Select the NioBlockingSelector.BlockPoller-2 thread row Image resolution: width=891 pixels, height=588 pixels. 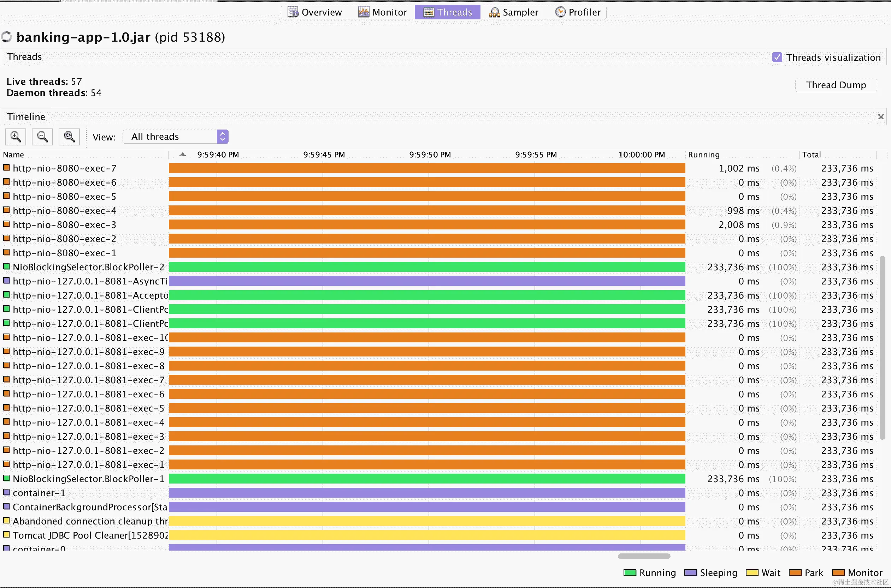click(x=89, y=267)
